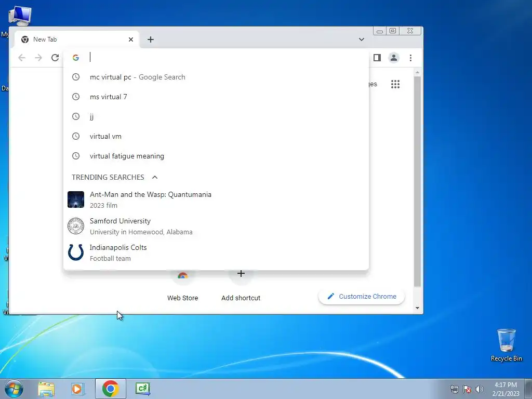Open a new tab with the plus button

point(151,39)
